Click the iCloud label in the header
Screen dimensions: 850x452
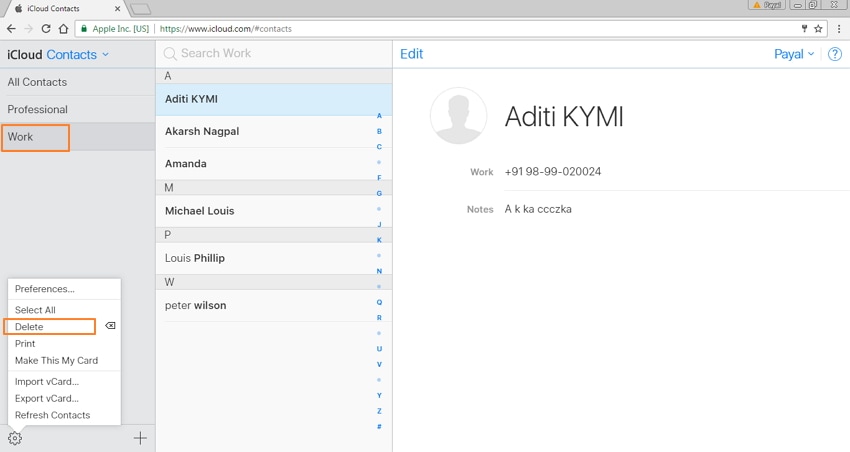coord(24,55)
